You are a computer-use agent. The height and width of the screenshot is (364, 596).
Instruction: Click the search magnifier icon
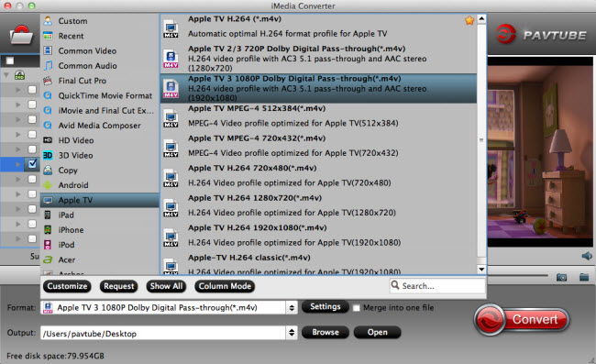pos(395,285)
